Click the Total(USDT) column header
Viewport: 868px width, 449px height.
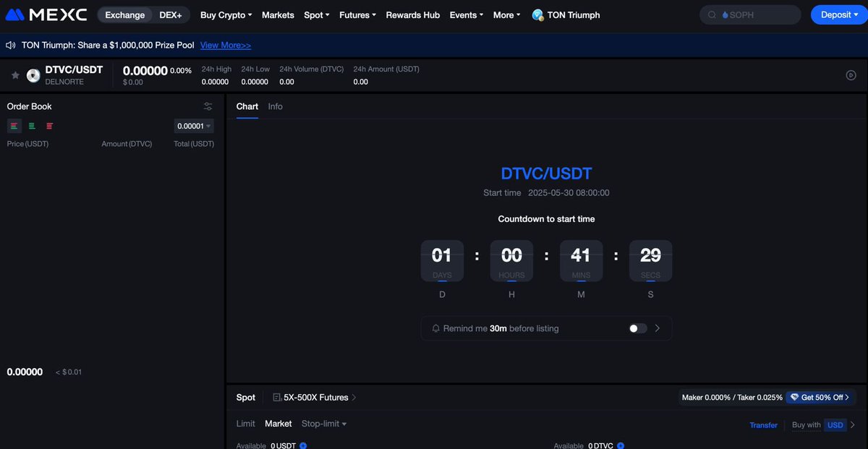click(194, 144)
